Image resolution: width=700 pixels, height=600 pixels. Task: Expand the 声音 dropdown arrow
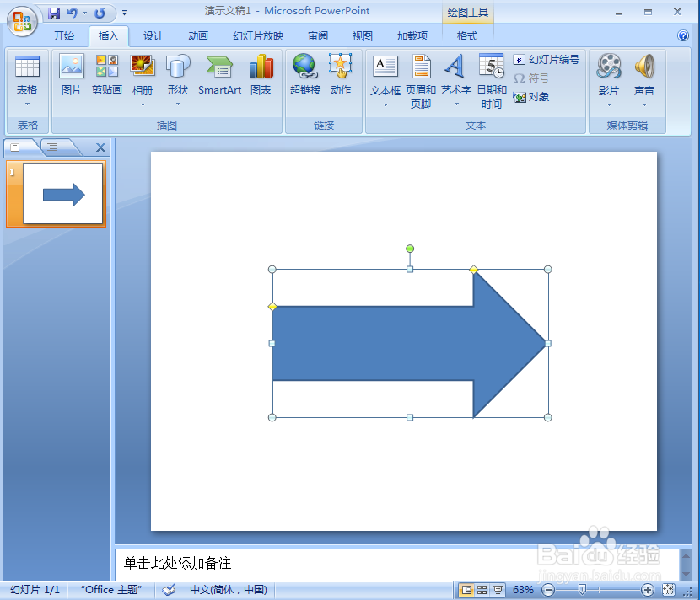tap(644, 105)
